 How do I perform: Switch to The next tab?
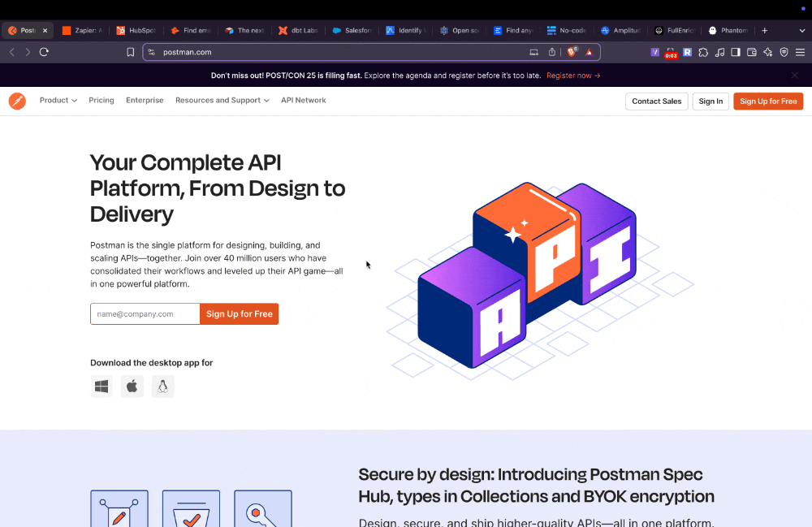(244, 31)
